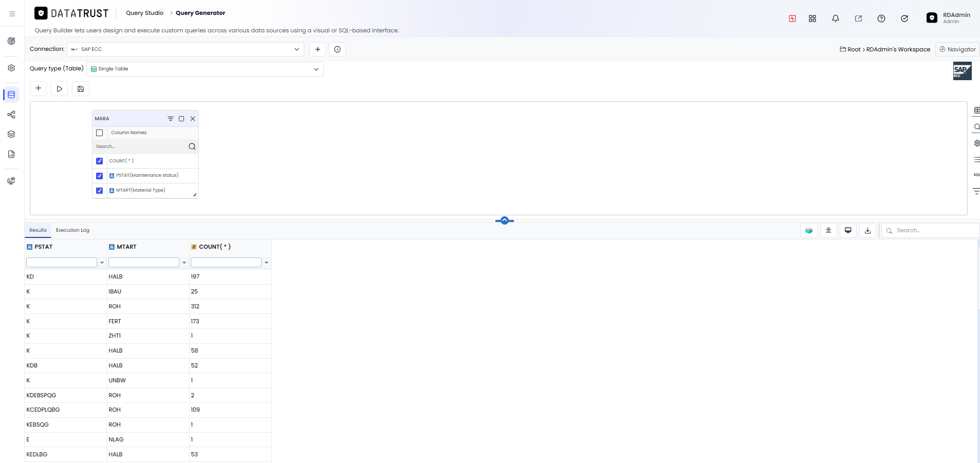Open the monitor users icon in sidebar
The width and height of the screenshot is (980, 463).
(x=11, y=181)
